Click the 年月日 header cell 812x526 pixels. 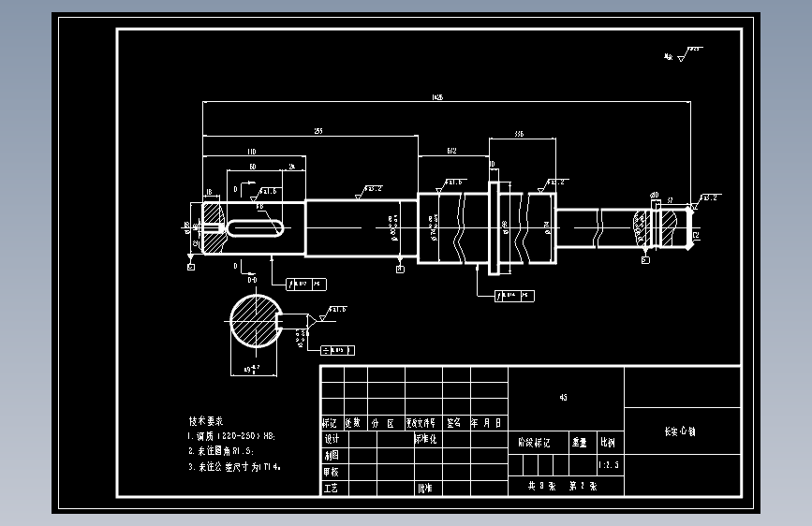(486, 423)
